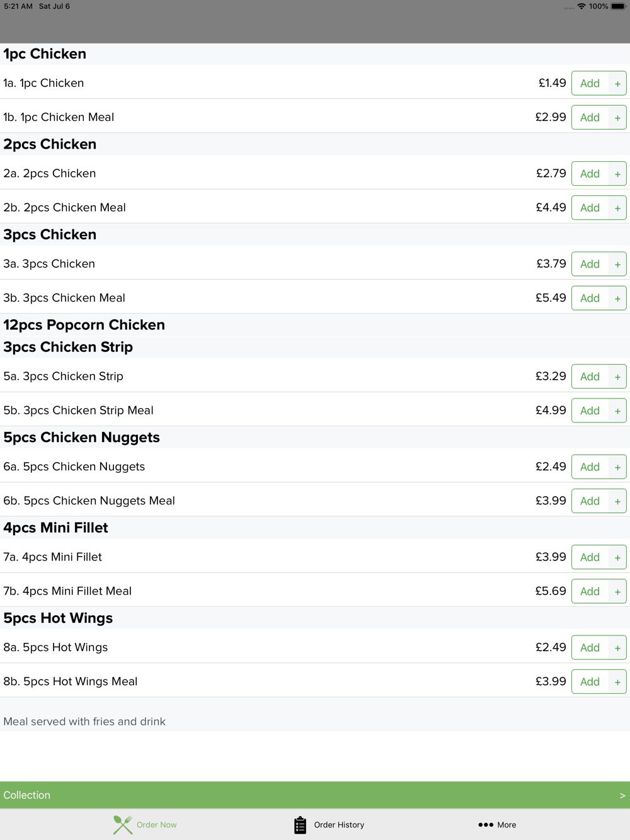Tap plus icon for 7b. 4pcs Mini Fillet Meal
Viewport: 630px width, 840px height.
pos(617,591)
